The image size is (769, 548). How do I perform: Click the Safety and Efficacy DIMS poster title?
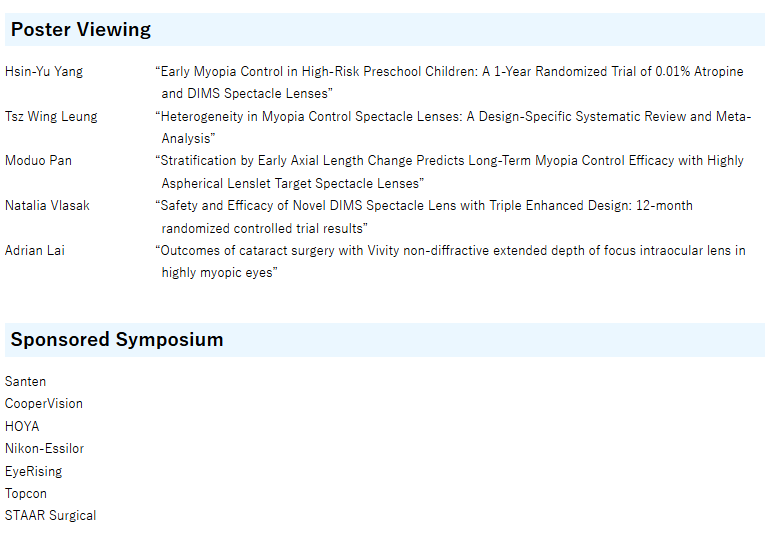(424, 206)
